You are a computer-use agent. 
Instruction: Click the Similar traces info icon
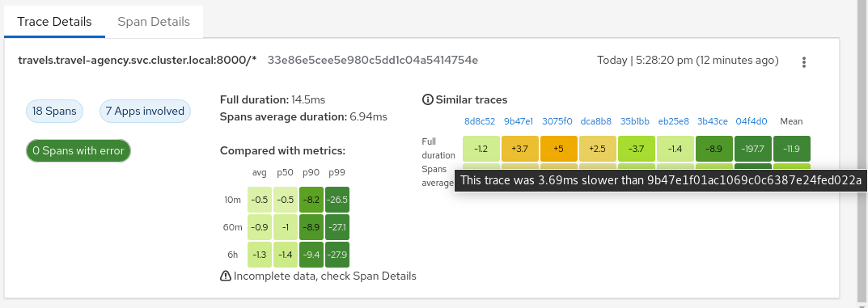[x=427, y=100]
